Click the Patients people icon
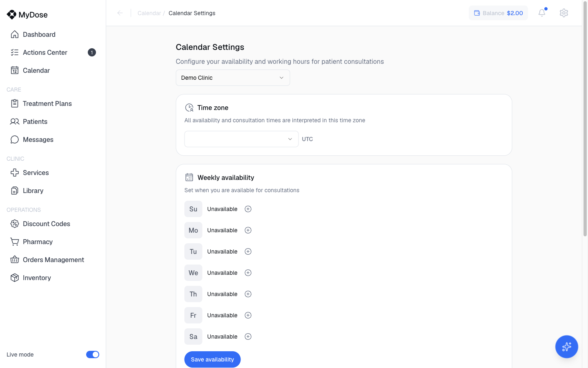The width and height of the screenshot is (588, 368). pyautogui.click(x=15, y=121)
